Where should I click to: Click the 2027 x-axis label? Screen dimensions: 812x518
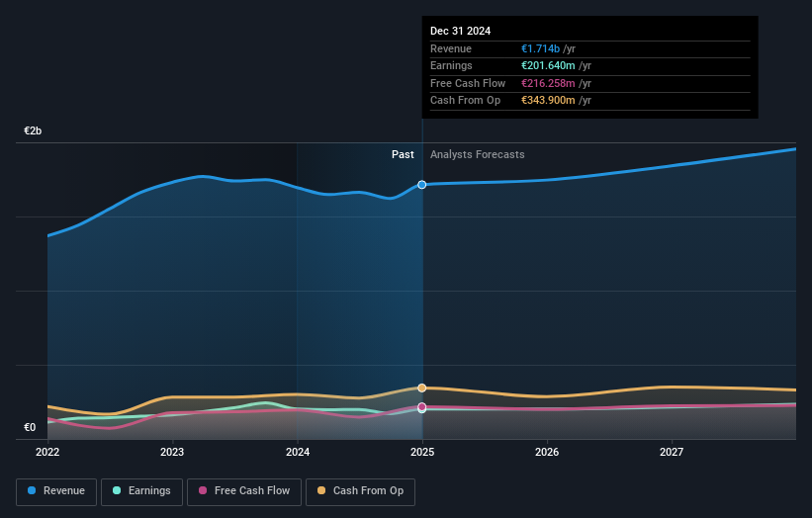[x=672, y=452]
